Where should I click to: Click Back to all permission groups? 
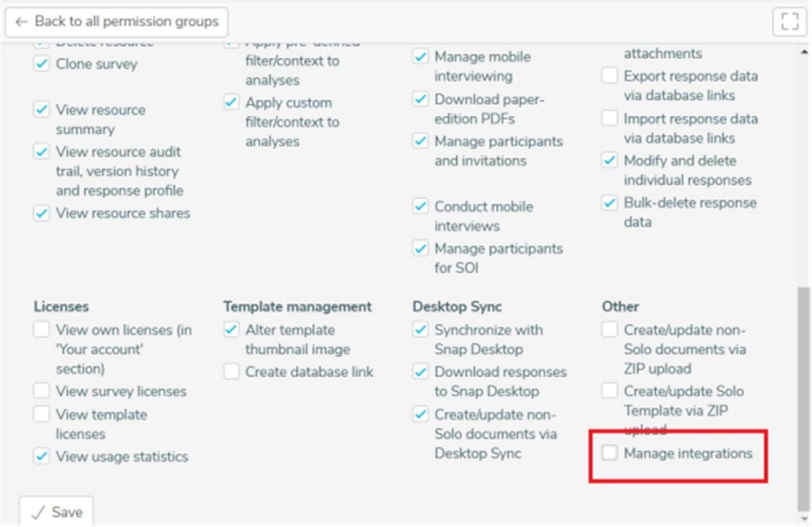coord(117,22)
